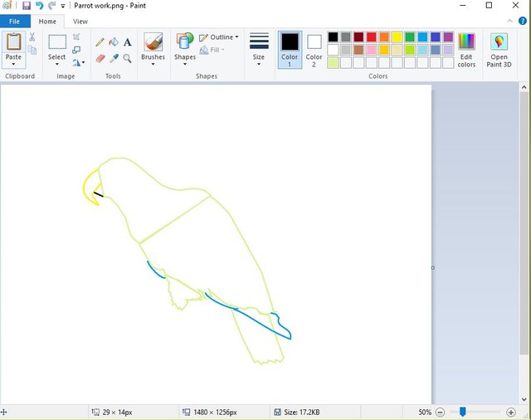Click the rectangular Select tool icon
531x420 pixels.
(57, 42)
